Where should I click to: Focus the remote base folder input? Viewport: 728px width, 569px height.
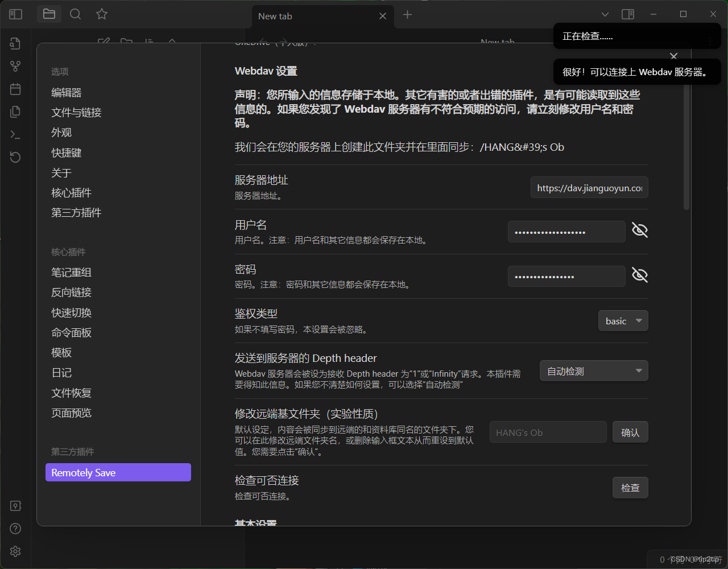click(x=548, y=432)
